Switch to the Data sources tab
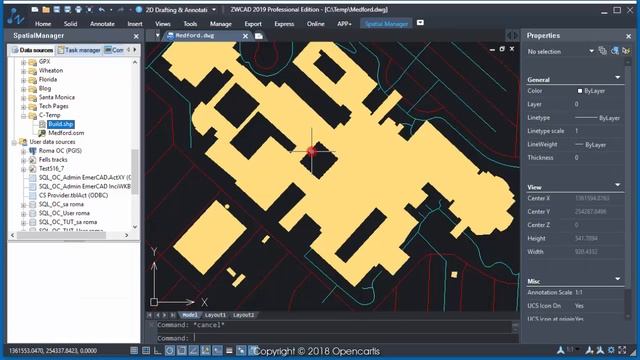 (x=32, y=50)
